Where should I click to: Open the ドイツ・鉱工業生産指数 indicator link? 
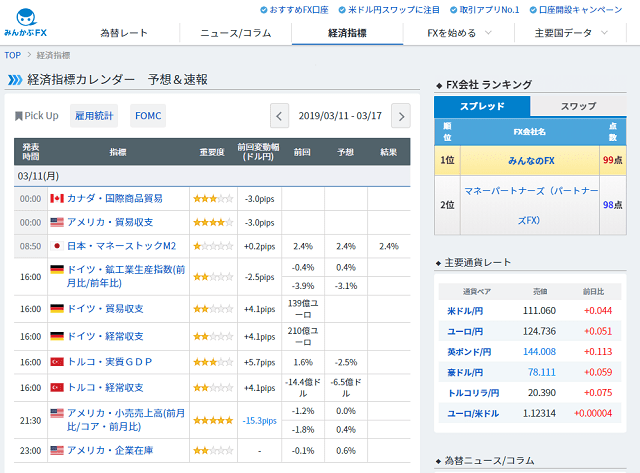pyautogui.click(x=126, y=276)
